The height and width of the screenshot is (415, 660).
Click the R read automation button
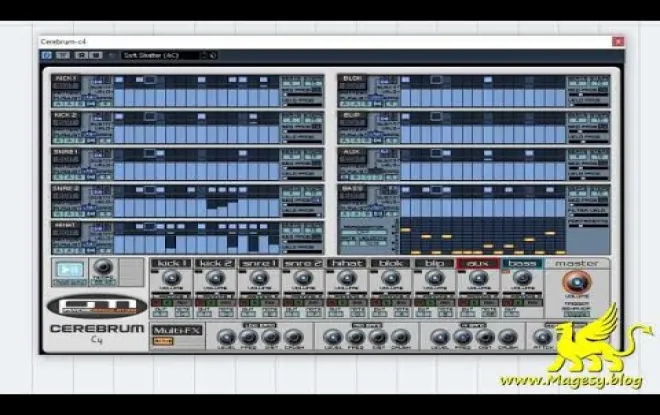click(82, 55)
